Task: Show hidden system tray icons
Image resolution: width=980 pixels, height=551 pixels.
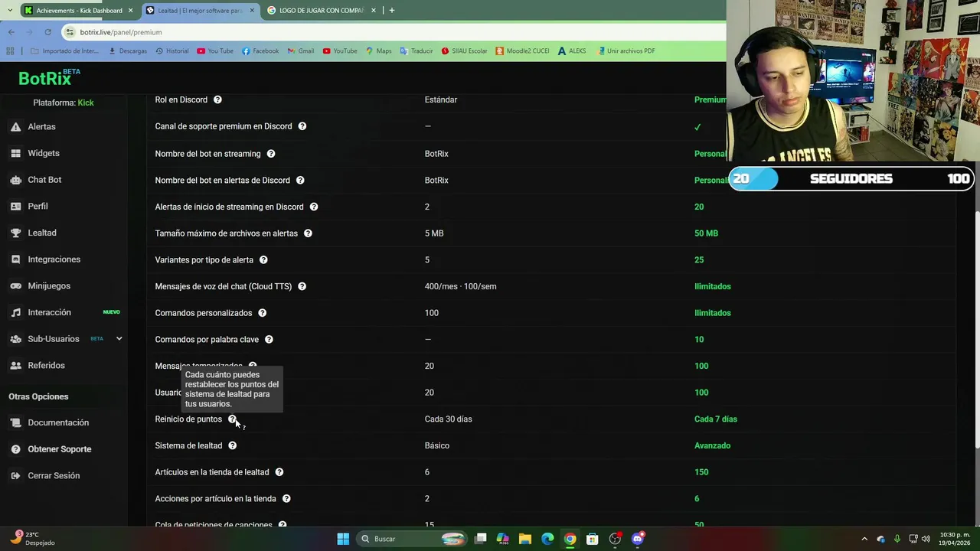Action: pos(864,539)
